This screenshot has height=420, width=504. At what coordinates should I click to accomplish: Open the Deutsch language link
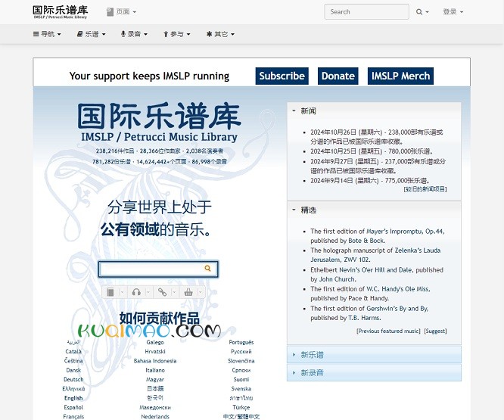73,380
